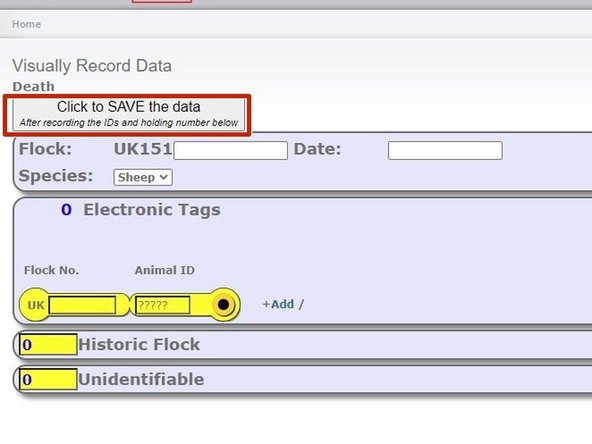Click the UK prefix on the yellow tag

pos(36,305)
